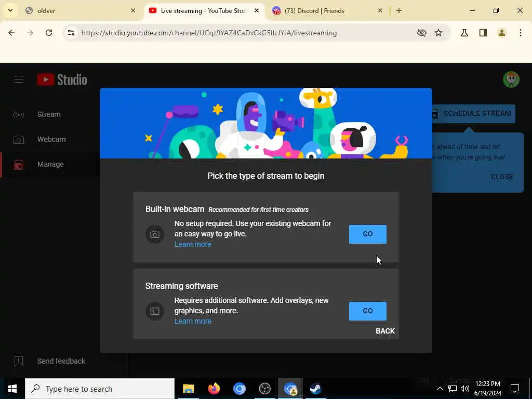Switch to the oldver browser tab

81,10
